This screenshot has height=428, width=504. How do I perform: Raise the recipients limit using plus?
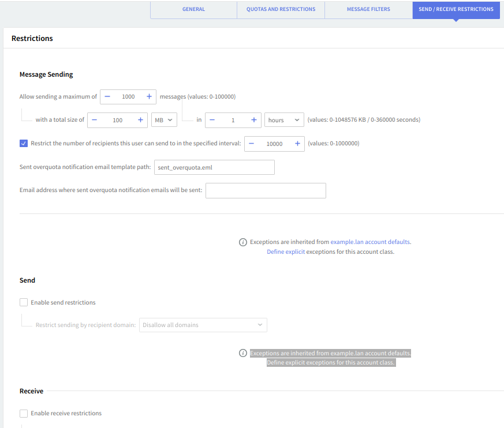coord(297,144)
